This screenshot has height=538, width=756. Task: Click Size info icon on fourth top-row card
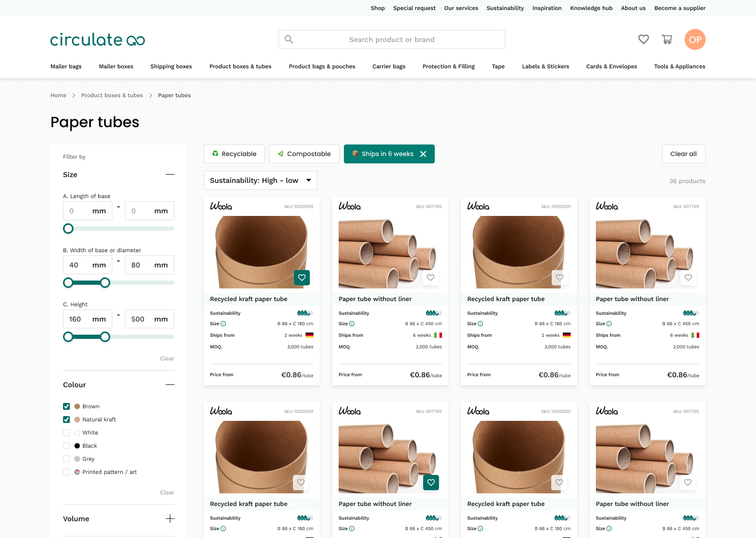(609, 324)
